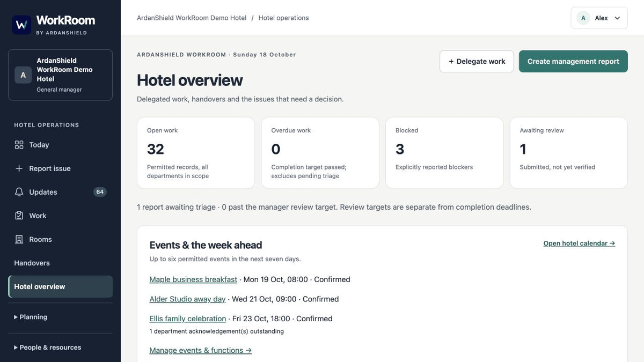The width and height of the screenshot is (644, 362).
Task: Open the Ellis family celebration event
Action: tap(188, 319)
